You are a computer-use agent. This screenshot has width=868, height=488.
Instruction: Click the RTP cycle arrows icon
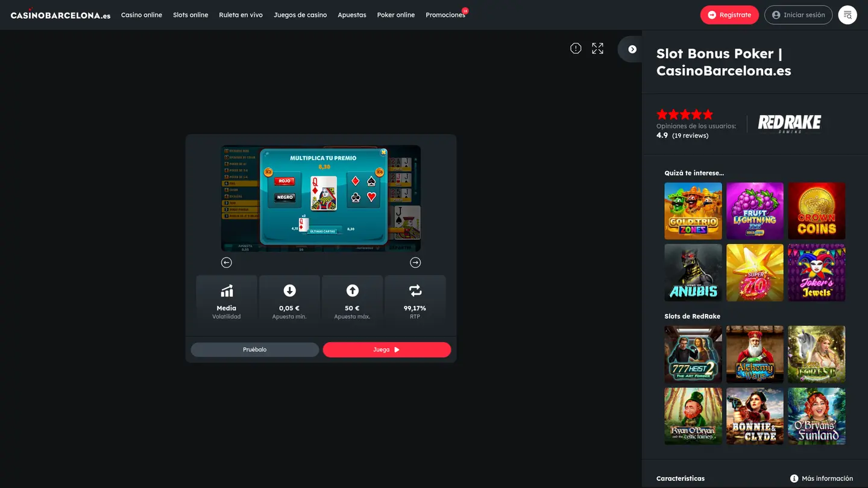click(x=415, y=291)
